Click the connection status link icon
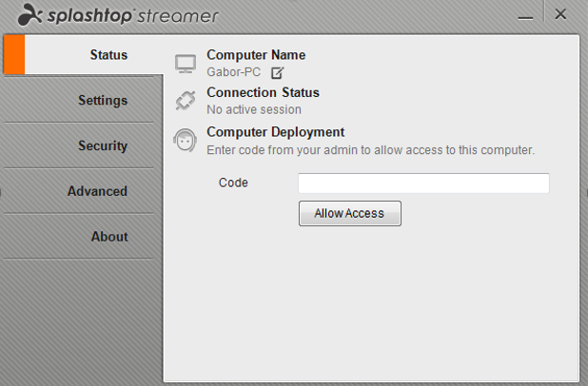This screenshot has width=588, height=386. click(185, 100)
